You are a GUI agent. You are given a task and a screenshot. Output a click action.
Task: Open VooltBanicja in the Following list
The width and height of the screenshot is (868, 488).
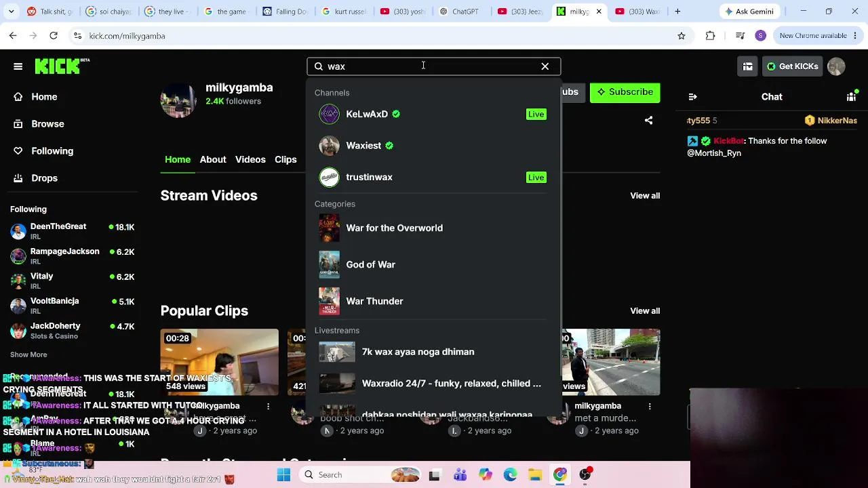[73, 306]
